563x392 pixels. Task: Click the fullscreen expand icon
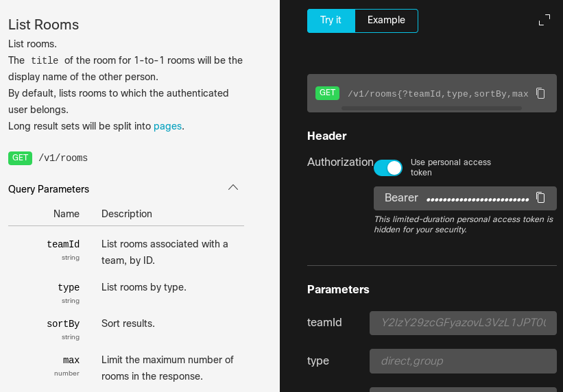(x=544, y=20)
